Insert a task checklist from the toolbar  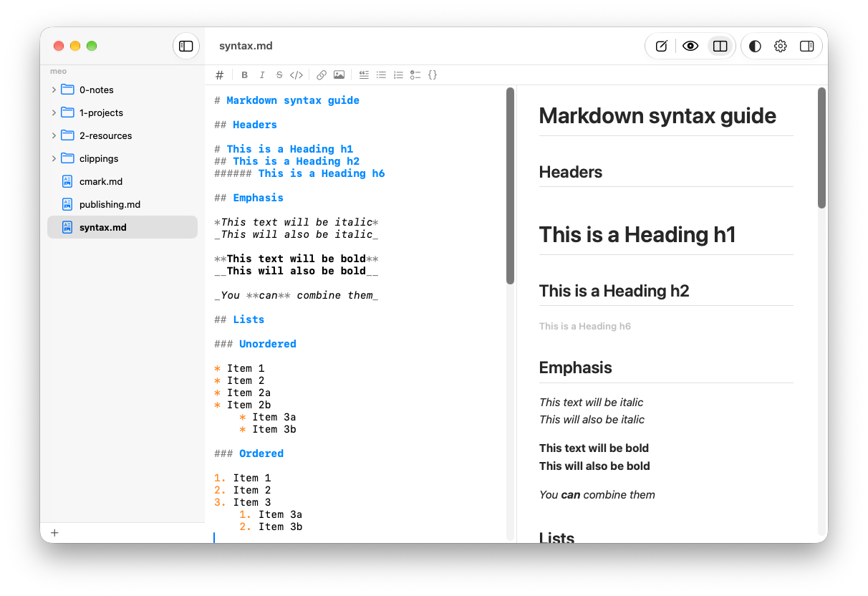coord(415,75)
